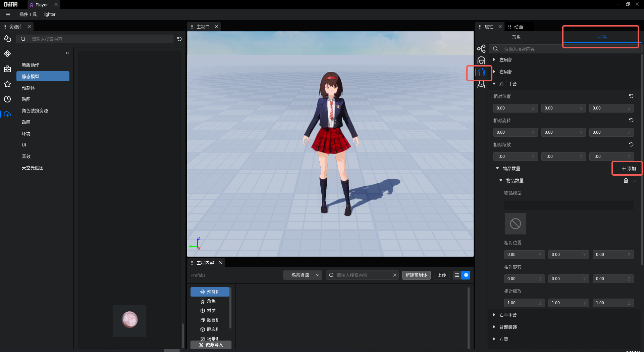
Task: Click the project content tree scrollbar
Action: (230, 307)
